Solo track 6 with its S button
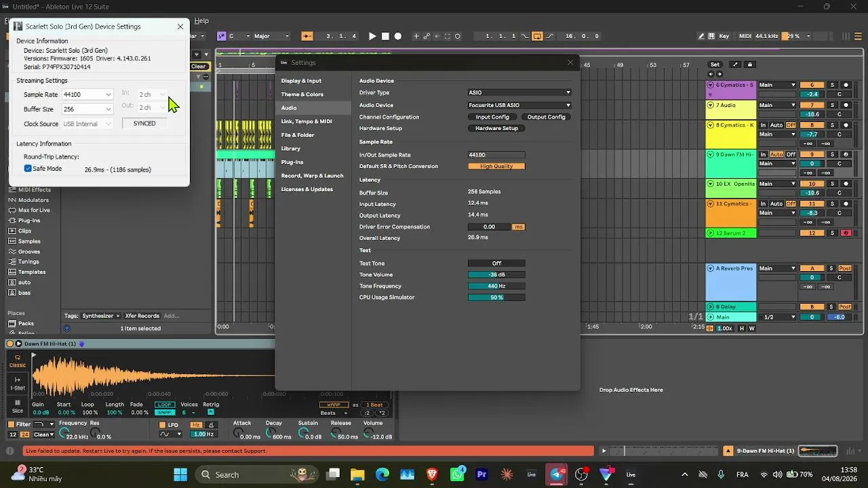The image size is (868, 488). click(833, 85)
